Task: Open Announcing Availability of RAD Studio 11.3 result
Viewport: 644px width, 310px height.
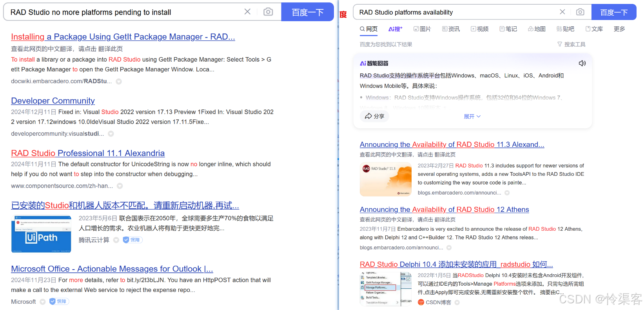Action: tap(452, 144)
